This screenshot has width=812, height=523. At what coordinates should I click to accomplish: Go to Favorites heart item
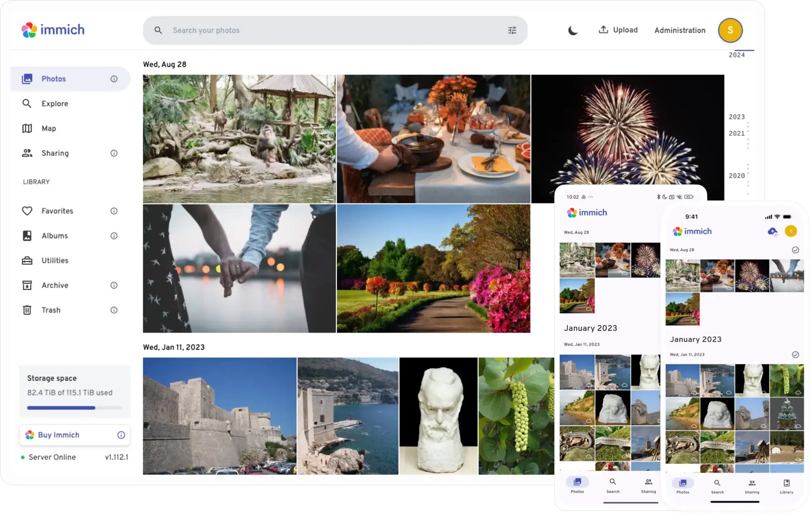click(57, 211)
